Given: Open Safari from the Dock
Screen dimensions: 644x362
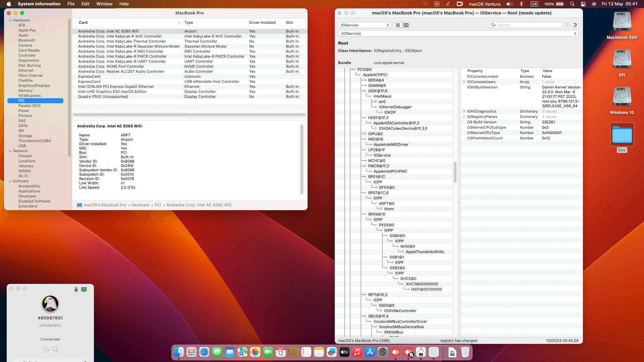Looking at the screenshot, I should click(x=204, y=352).
